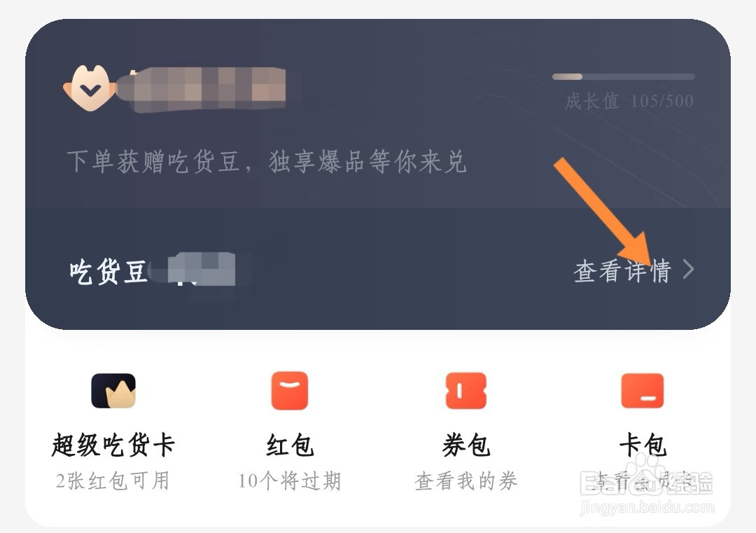756x533 pixels.
Task: Expand details via the right chevron arrow
Action: click(689, 269)
